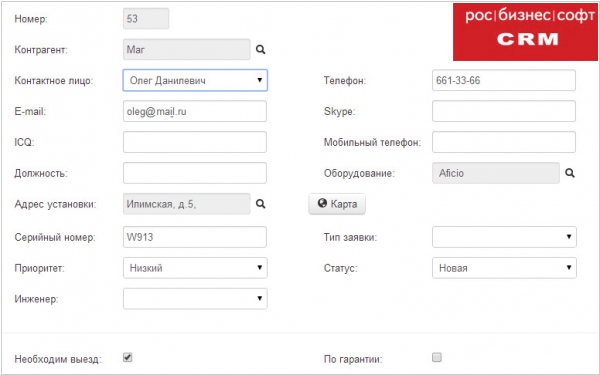The width and height of the screenshot is (600, 375).
Task: Click the Должность input field
Action: (195, 173)
